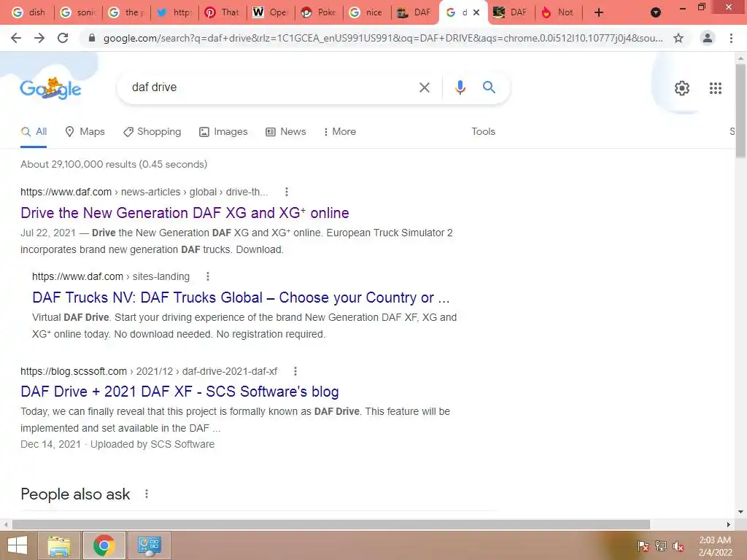Switch to the 'Poke' browser tab
The height and width of the screenshot is (560, 747).
(319, 12)
